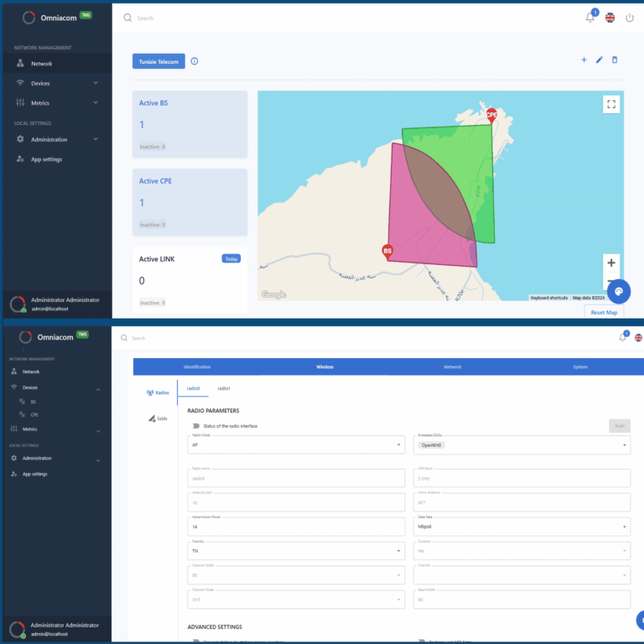Open the Broadcast SSIDs dropdown
Image resolution: width=644 pixels, height=644 pixels.
pyautogui.click(x=522, y=444)
